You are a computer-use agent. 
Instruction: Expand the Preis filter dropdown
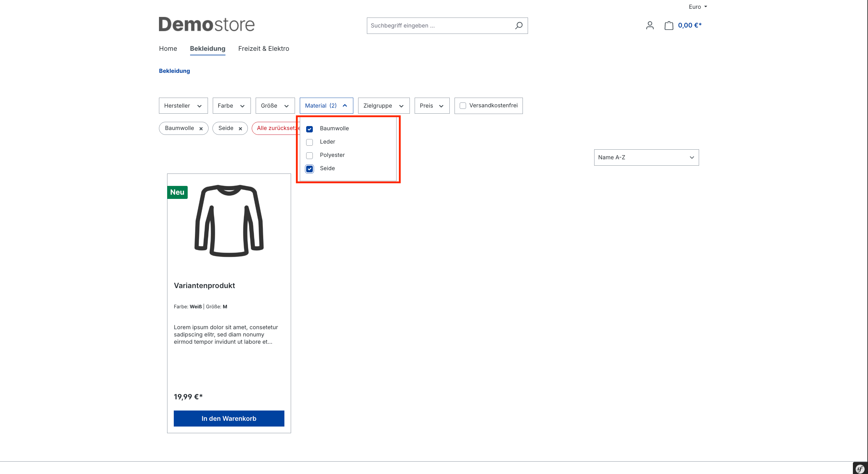click(432, 106)
